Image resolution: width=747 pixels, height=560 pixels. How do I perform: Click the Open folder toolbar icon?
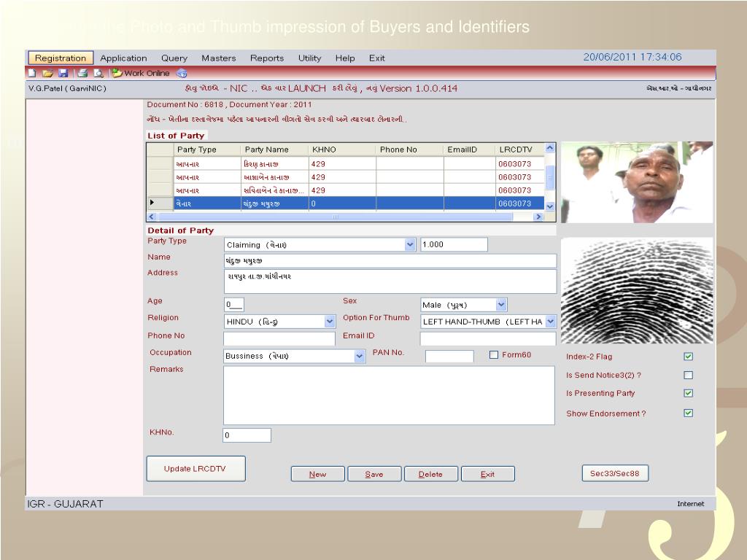point(47,74)
